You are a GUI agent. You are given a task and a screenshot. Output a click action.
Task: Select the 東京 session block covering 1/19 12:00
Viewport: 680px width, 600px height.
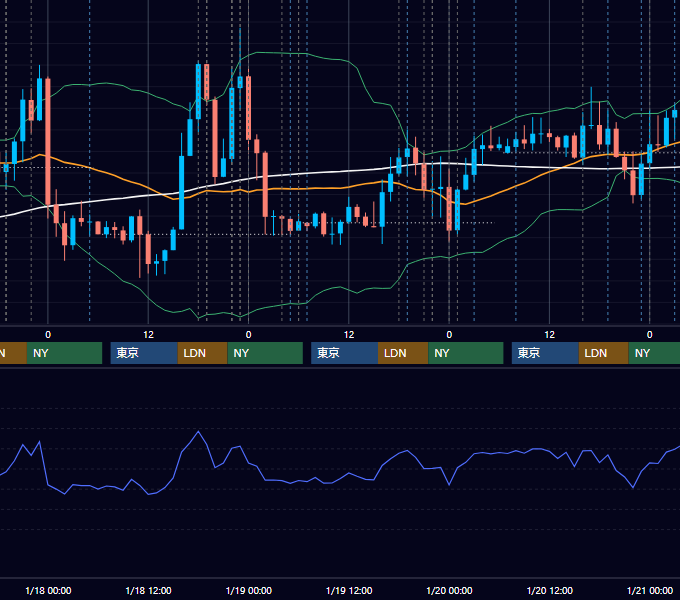pos(344,353)
